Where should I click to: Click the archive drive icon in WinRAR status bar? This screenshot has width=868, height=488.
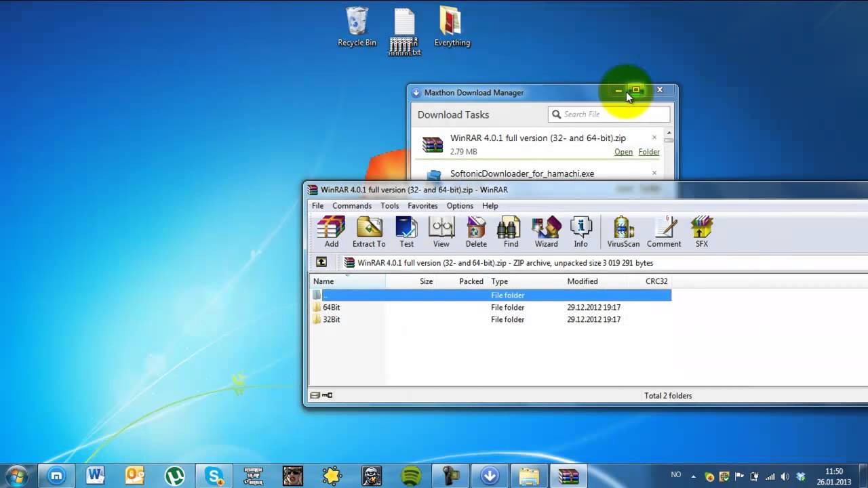coord(315,395)
